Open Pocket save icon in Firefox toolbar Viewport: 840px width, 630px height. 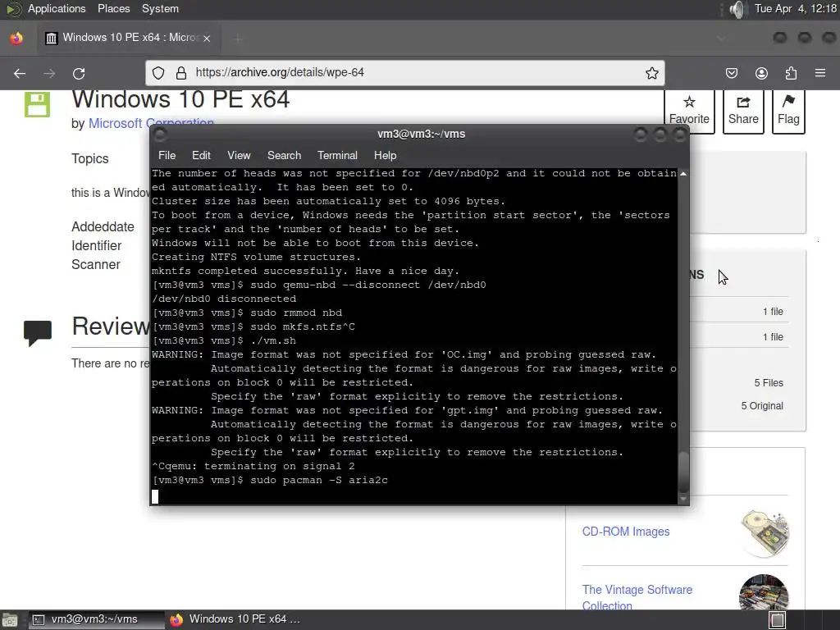coord(732,73)
